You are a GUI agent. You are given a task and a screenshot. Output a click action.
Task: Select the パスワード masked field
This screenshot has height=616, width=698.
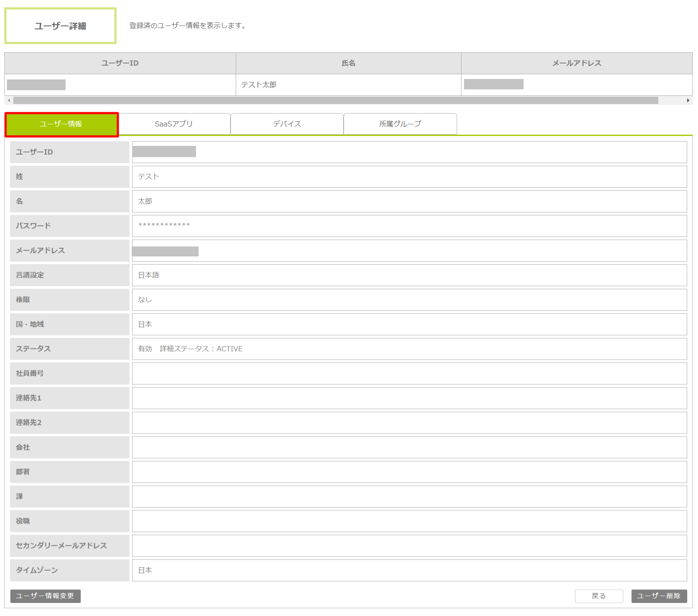[409, 226]
